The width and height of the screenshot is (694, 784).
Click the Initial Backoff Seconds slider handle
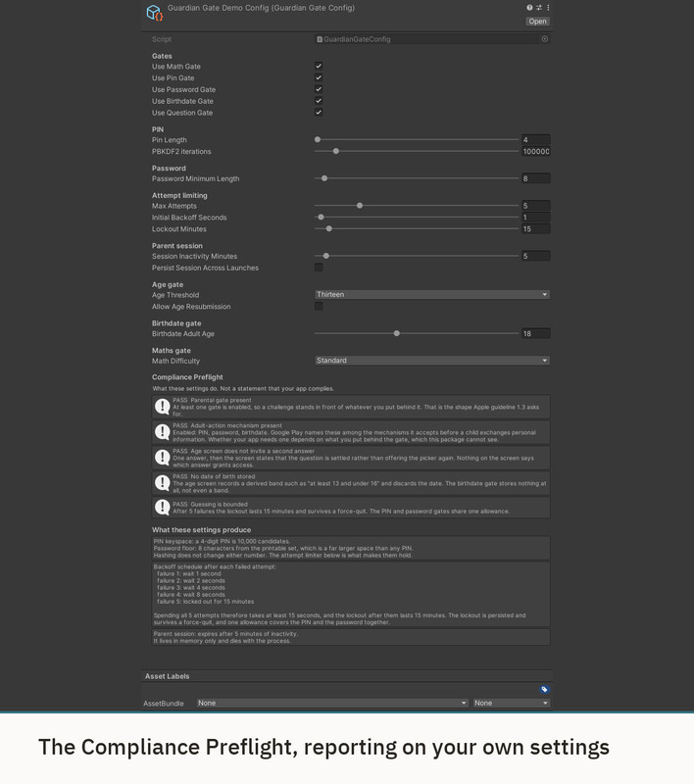321,217
